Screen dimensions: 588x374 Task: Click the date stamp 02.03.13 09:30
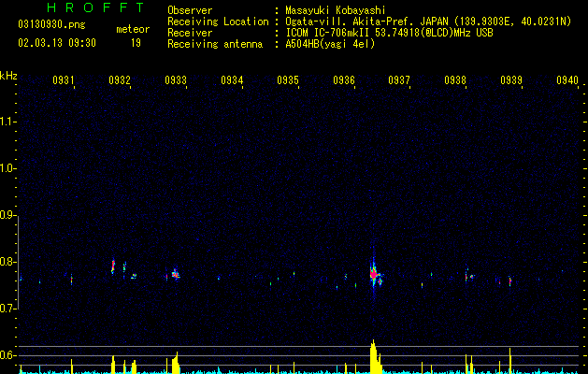click(x=57, y=43)
